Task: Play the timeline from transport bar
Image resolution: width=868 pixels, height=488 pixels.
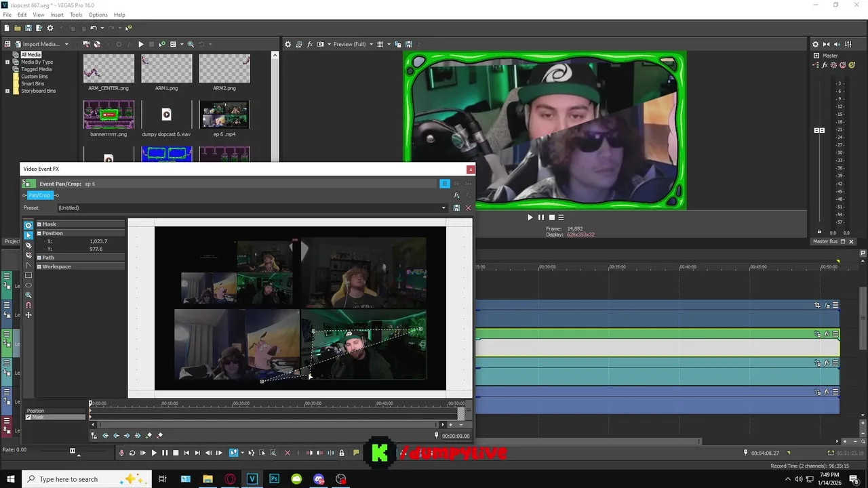Action: [x=154, y=453]
